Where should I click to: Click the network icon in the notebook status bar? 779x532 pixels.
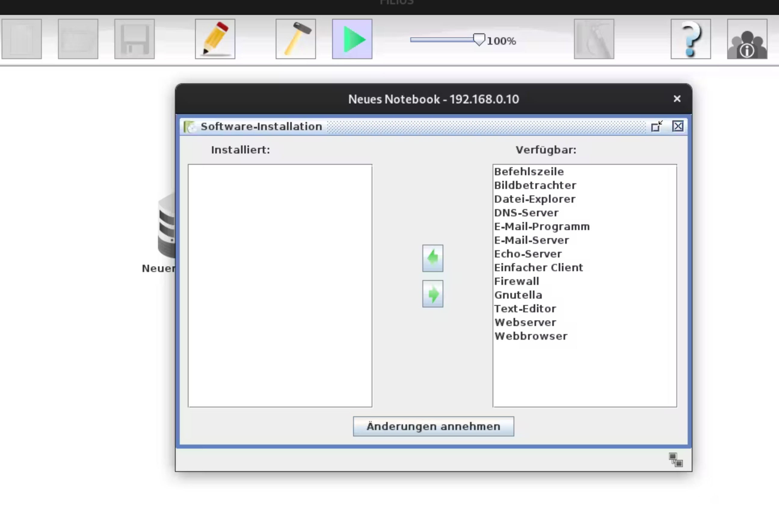tap(676, 460)
